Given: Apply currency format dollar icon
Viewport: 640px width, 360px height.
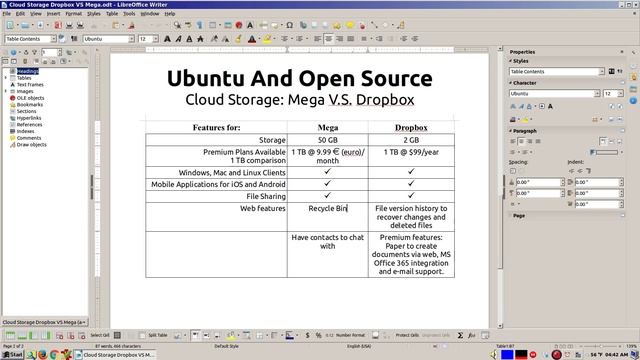Looking at the screenshot, I should point(307,335).
